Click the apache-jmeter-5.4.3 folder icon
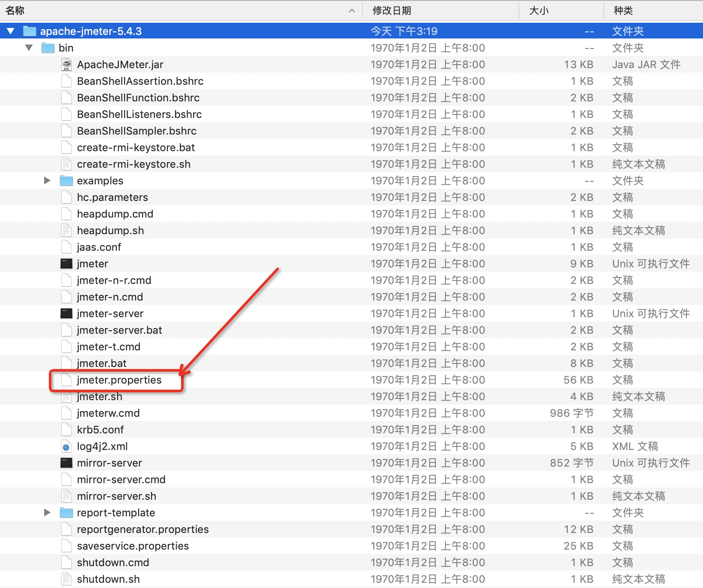703x588 pixels. pyautogui.click(x=29, y=31)
